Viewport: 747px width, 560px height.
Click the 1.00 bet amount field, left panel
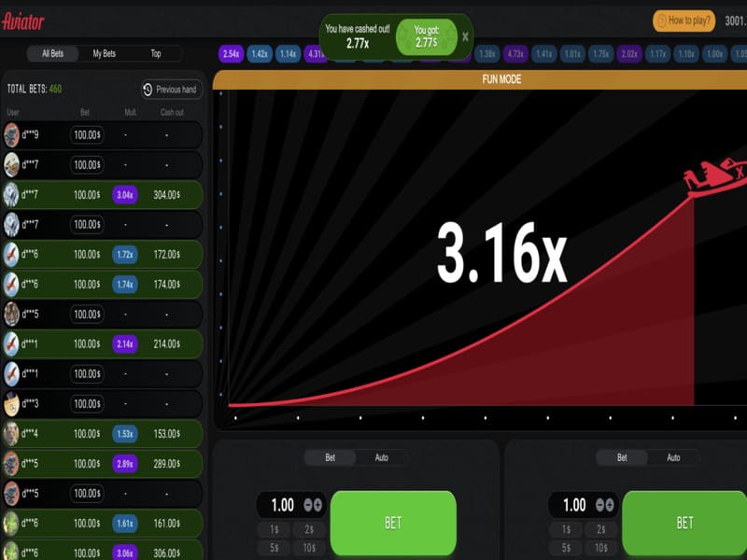[282, 505]
